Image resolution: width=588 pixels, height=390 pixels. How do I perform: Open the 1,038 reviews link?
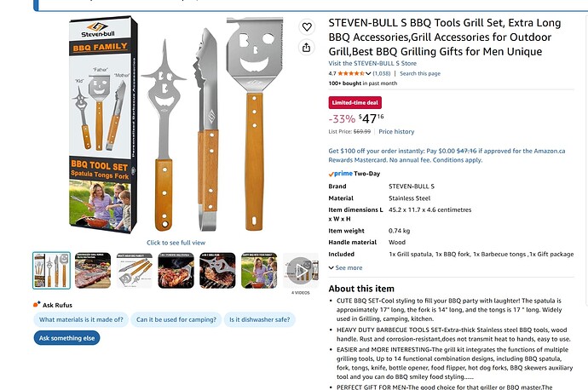click(382, 73)
